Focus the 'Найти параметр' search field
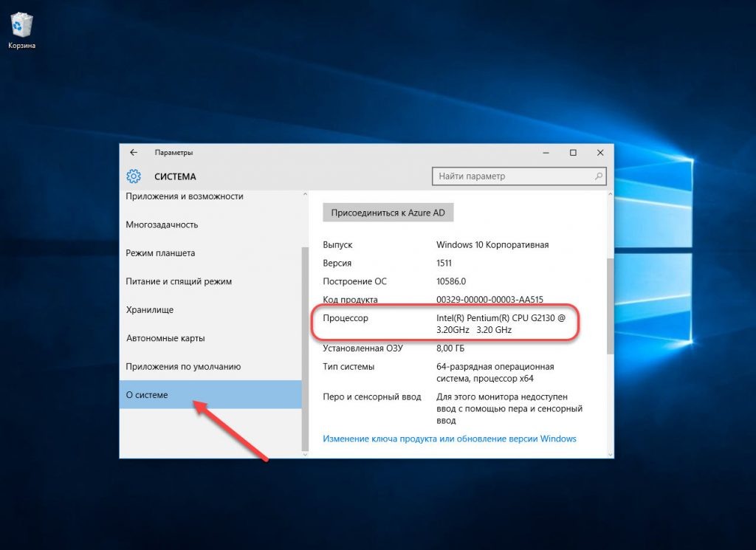756x550 pixels. tap(519, 176)
